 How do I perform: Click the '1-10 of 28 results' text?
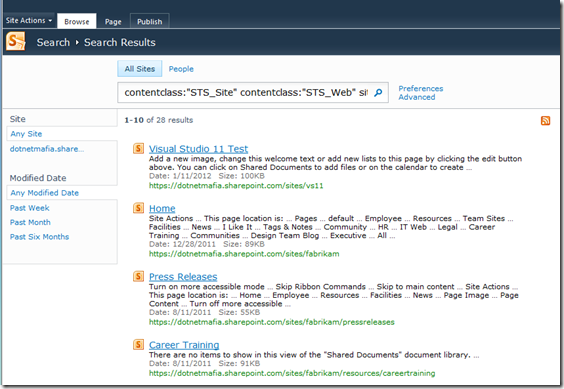(159, 120)
